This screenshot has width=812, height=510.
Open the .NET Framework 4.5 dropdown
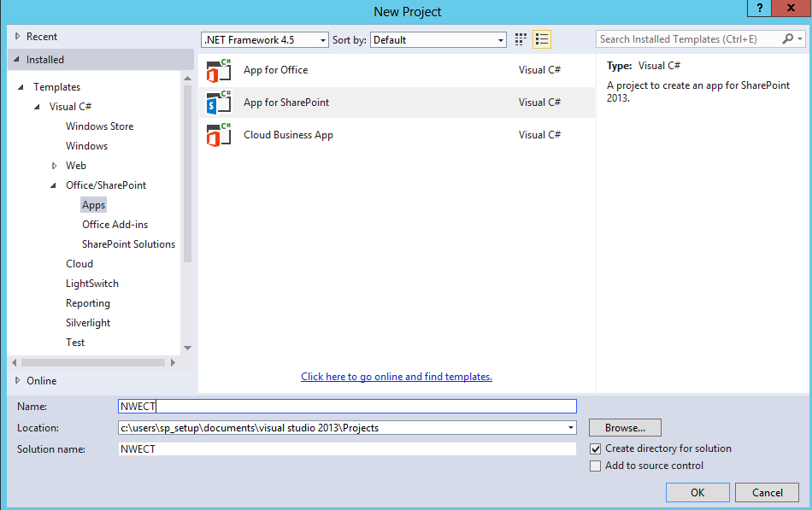coord(265,40)
